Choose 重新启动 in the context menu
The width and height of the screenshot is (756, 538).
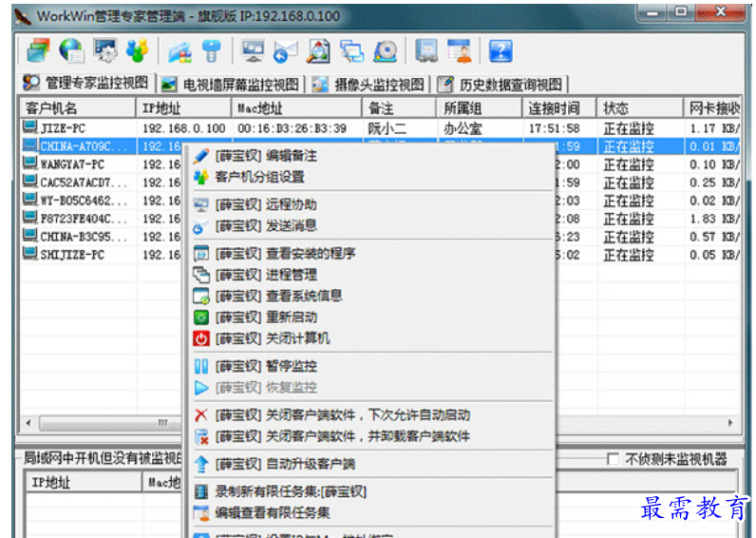point(369,317)
